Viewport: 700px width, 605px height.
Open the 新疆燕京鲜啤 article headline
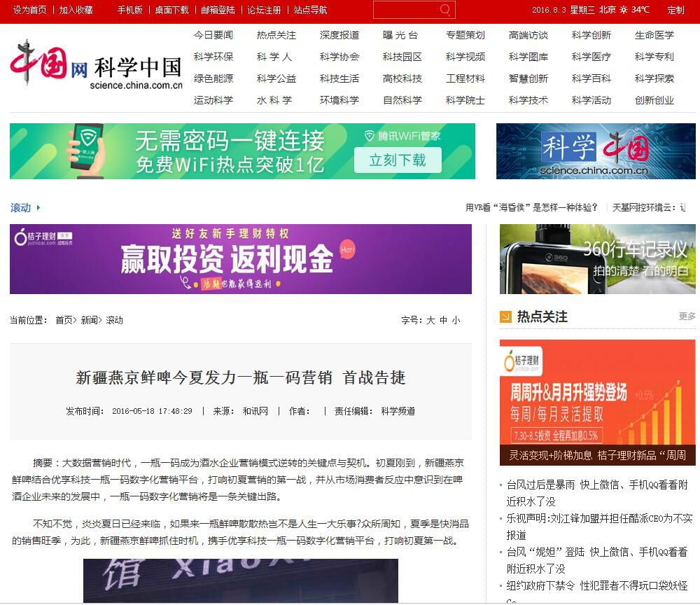click(x=241, y=378)
